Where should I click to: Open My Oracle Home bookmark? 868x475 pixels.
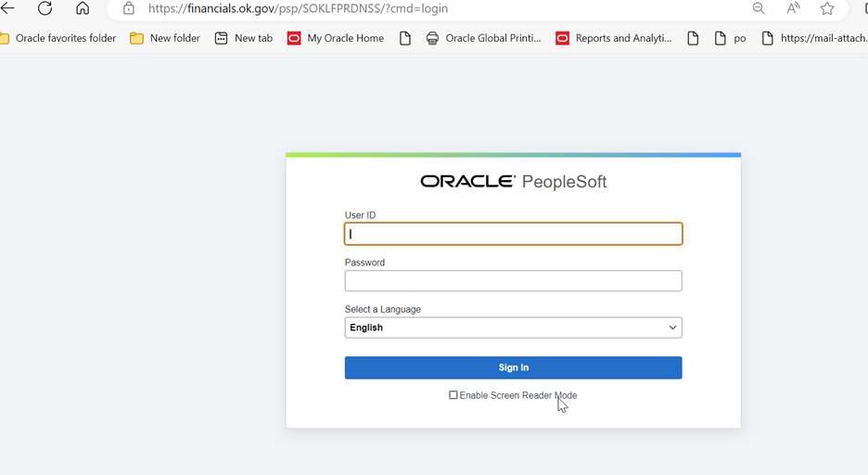coord(336,38)
